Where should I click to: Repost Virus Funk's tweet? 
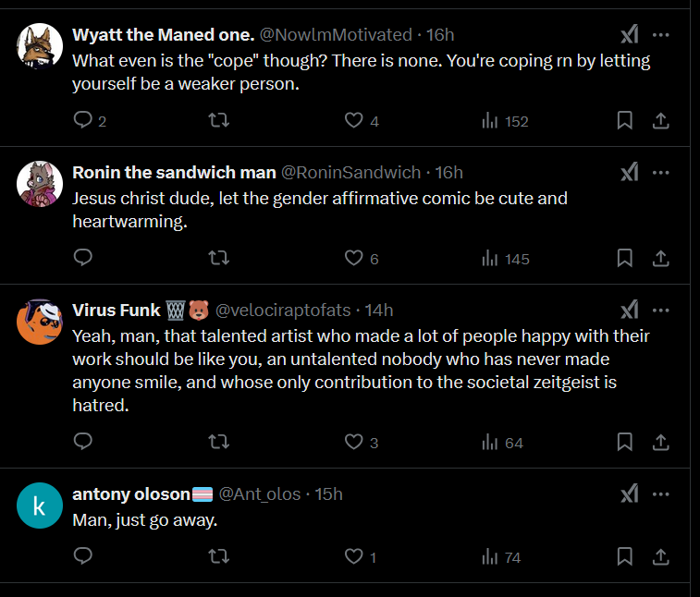(x=219, y=442)
